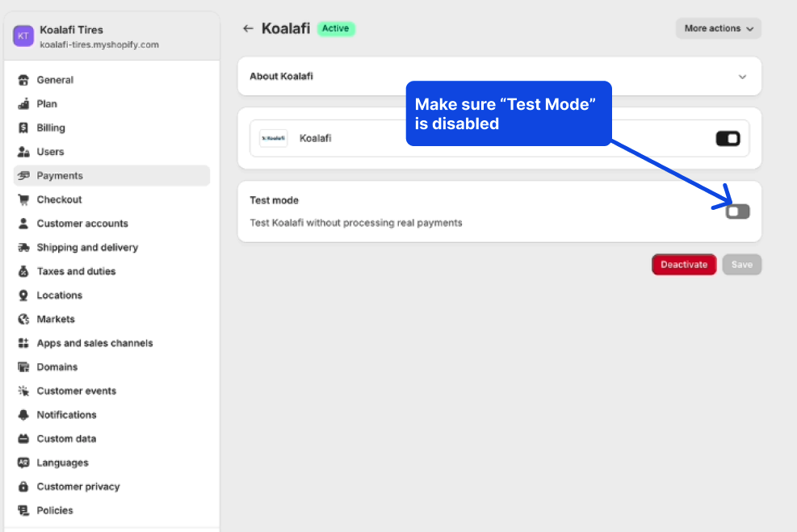Open Locations settings

111,295
